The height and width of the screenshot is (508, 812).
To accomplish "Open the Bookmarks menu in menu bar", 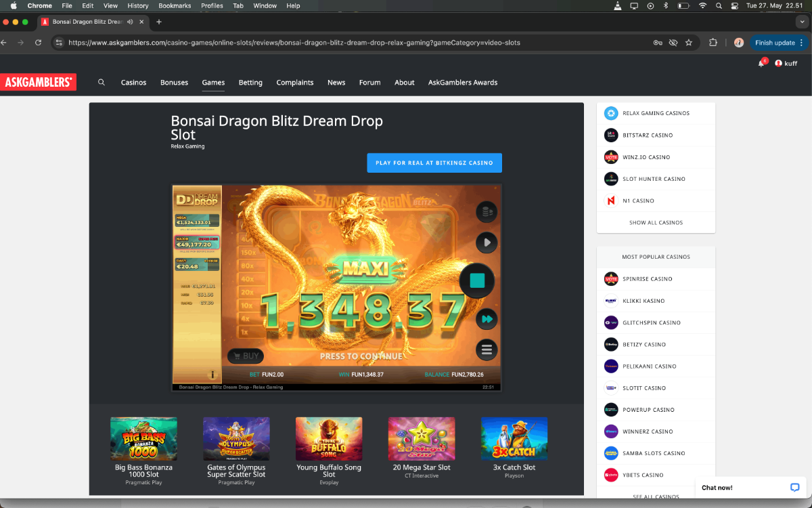I will pos(175,5).
